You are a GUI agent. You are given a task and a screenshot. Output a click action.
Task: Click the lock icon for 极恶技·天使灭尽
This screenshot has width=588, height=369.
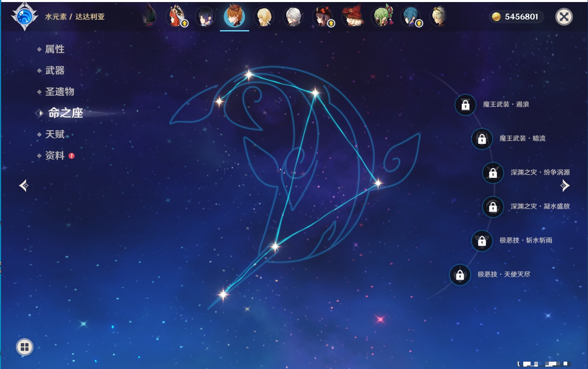tap(460, 274)
